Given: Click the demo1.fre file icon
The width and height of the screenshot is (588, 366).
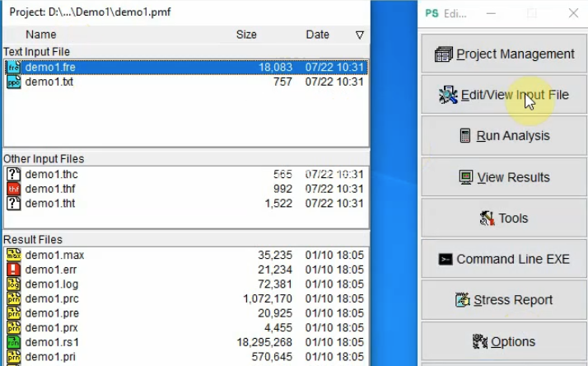Looking at the screenshot, I should (13, 68).
